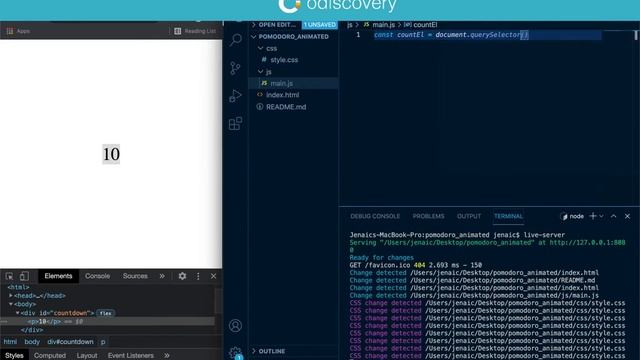Screen dimensions: 640x360
Task: Click the div#countdown breadcrumb in DevTools
Action: pos(70,342)
